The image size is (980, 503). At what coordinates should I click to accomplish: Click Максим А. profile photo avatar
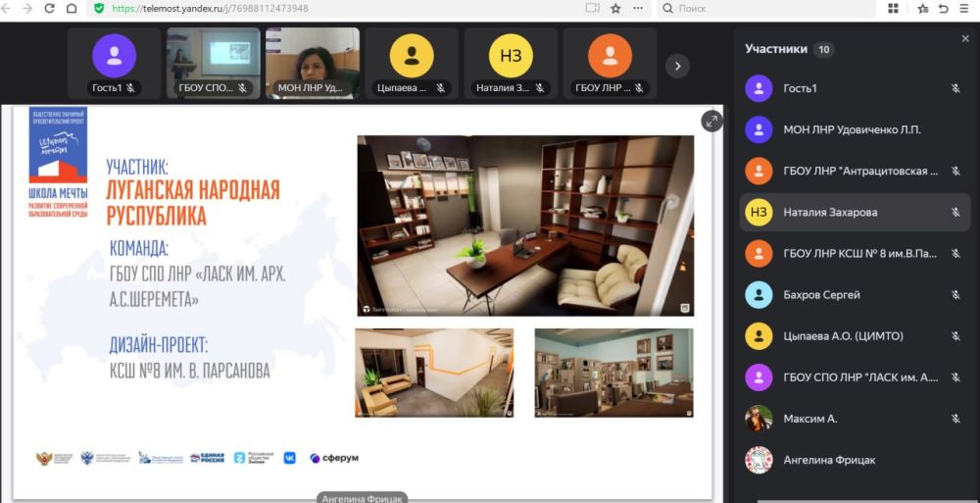pyautogui.click(x=759, y=419)
